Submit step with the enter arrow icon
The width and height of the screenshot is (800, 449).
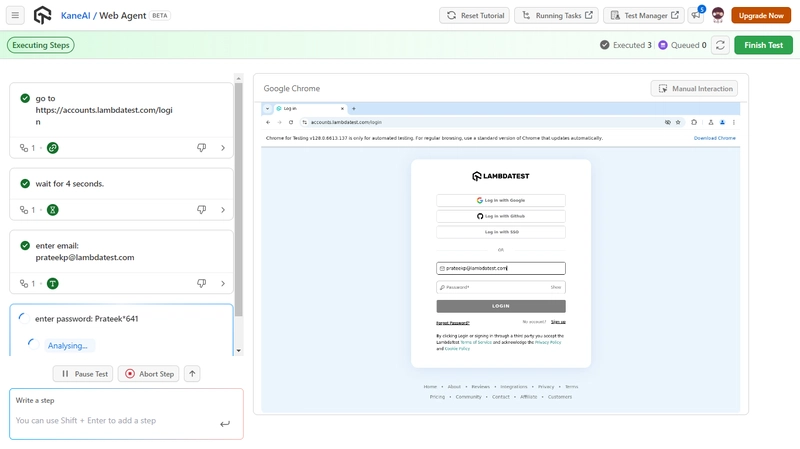click(225, 423)
